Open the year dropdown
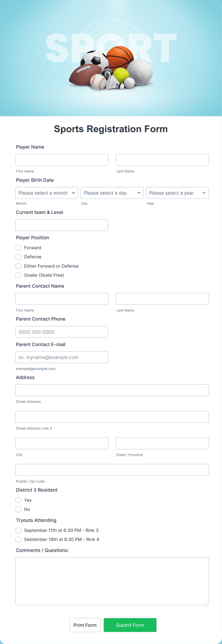The image size is (222, 644). (177, 193)
